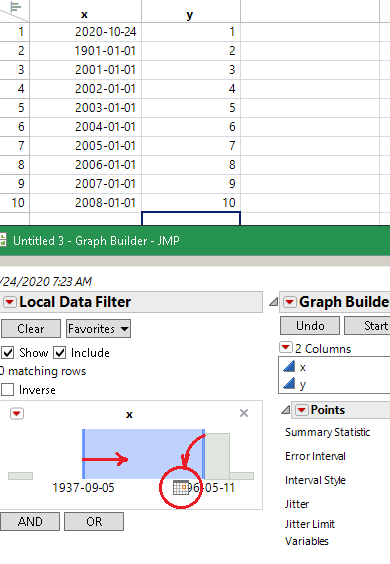Click the Clear button in data filter

31,329
